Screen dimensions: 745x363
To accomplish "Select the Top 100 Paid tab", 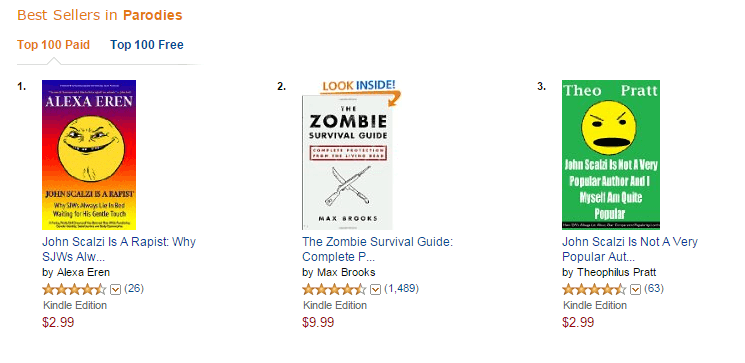I will (53, 45).
